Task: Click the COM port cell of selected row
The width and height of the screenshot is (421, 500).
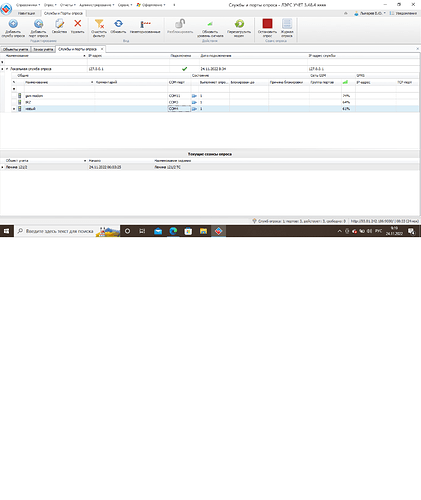Action: (179, 109)
